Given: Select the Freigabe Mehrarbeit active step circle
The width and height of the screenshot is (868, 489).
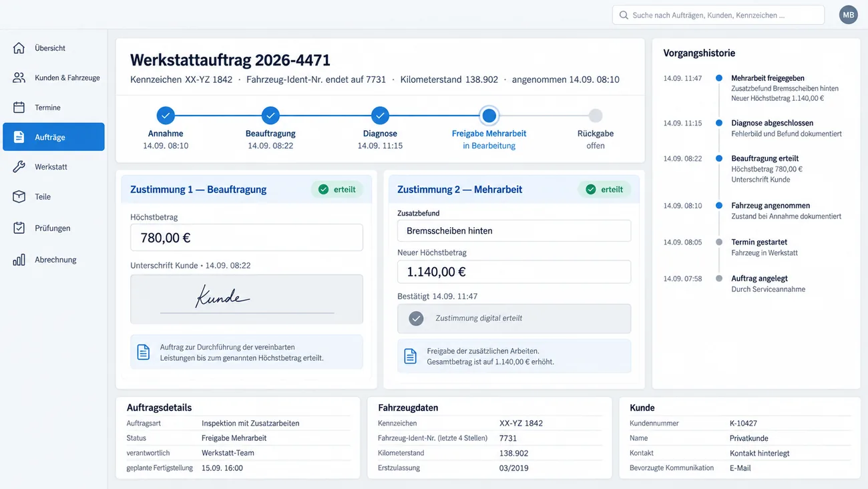Looking at the screenshot, I should (489, 116).
